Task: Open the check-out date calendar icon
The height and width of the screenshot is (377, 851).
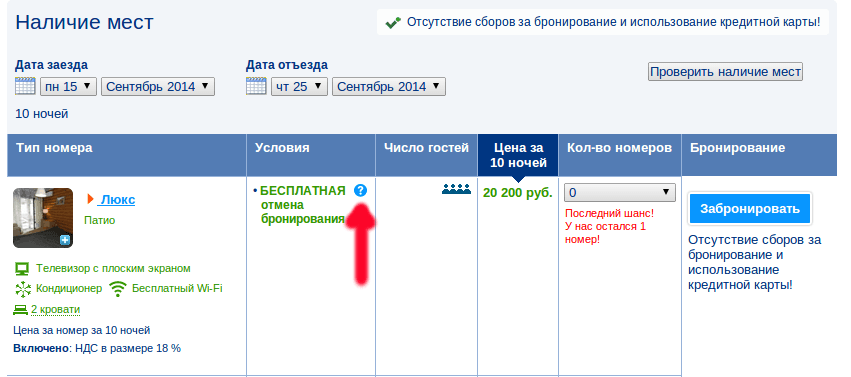Action: 256,86
